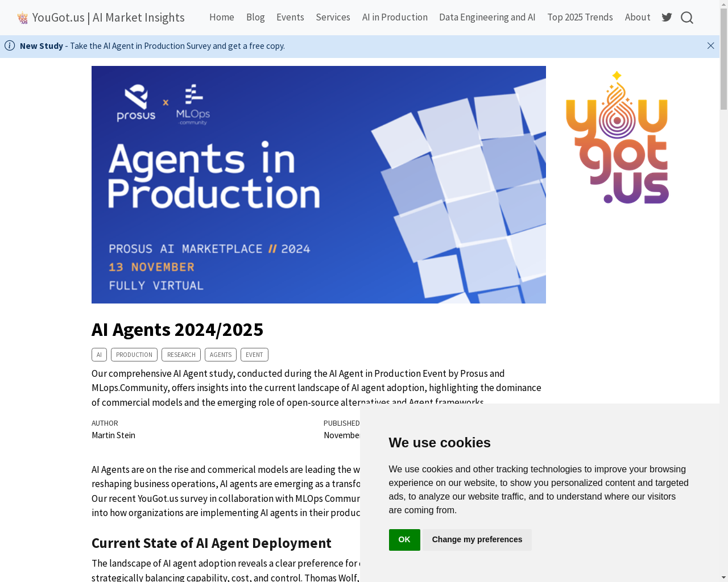Navigate to Data Engineering and AI
Image resolution: width=728 pixels, height=582 pixels.
(x=487, y=17)
